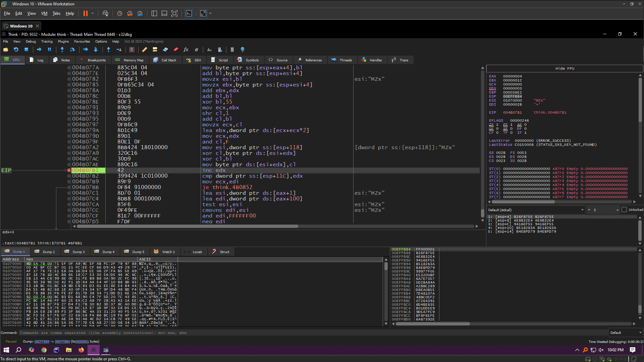Click the Restart debugging icon
Screen dimensions: 644x362
tap(16, 50)
